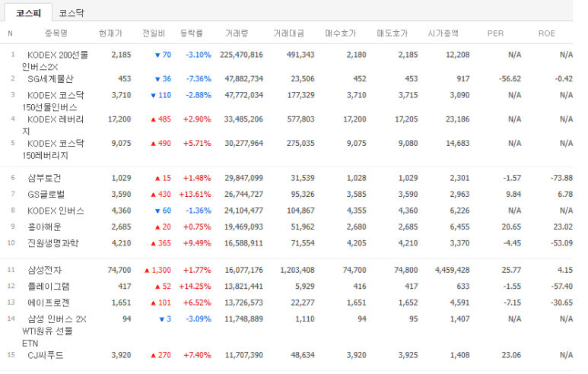
Task: Open 삼부토건 stock page
Action: [44, 178]
